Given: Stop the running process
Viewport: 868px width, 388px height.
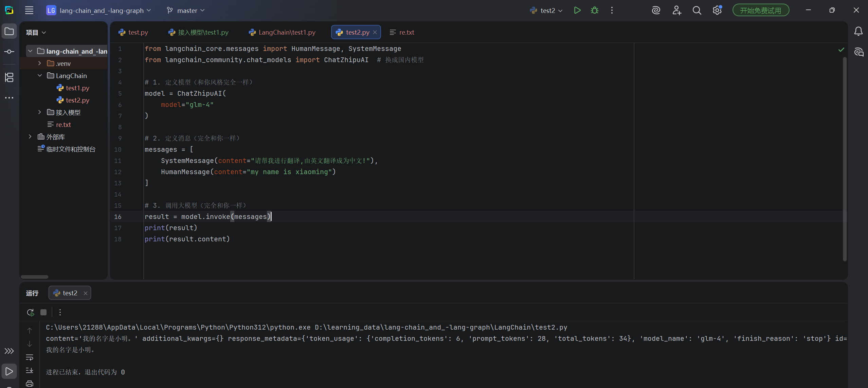Looking at the screenshot, I should [x=43, y=312].
